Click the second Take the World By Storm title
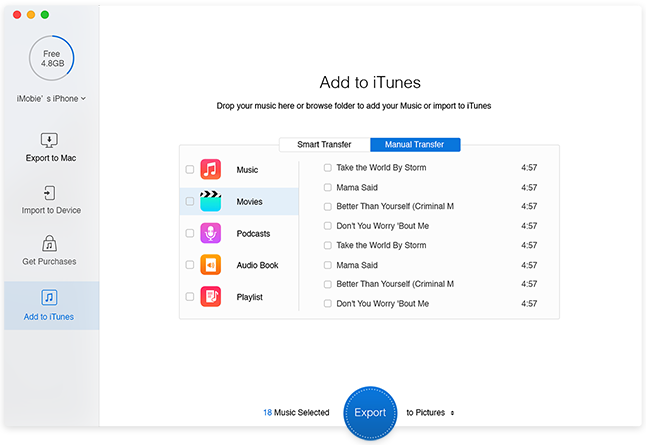Image resolution: width=646 pixels, height=445 pixels. click(381, 246)
